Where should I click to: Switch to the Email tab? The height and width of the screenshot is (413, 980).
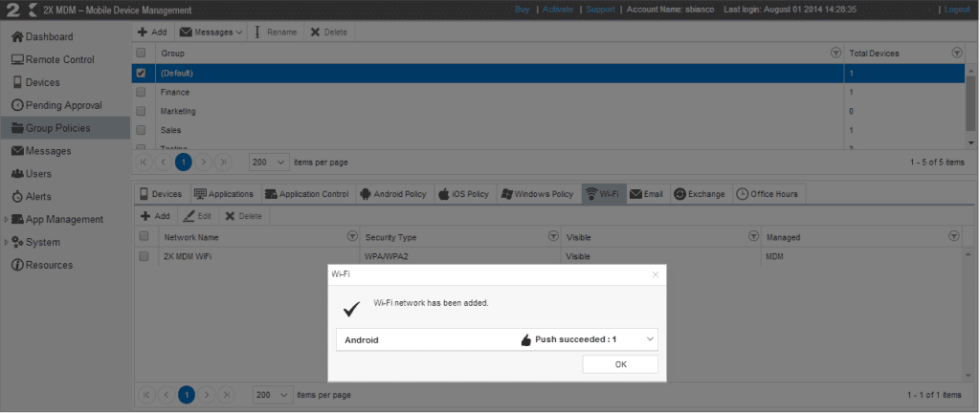[x=647, y=194]
